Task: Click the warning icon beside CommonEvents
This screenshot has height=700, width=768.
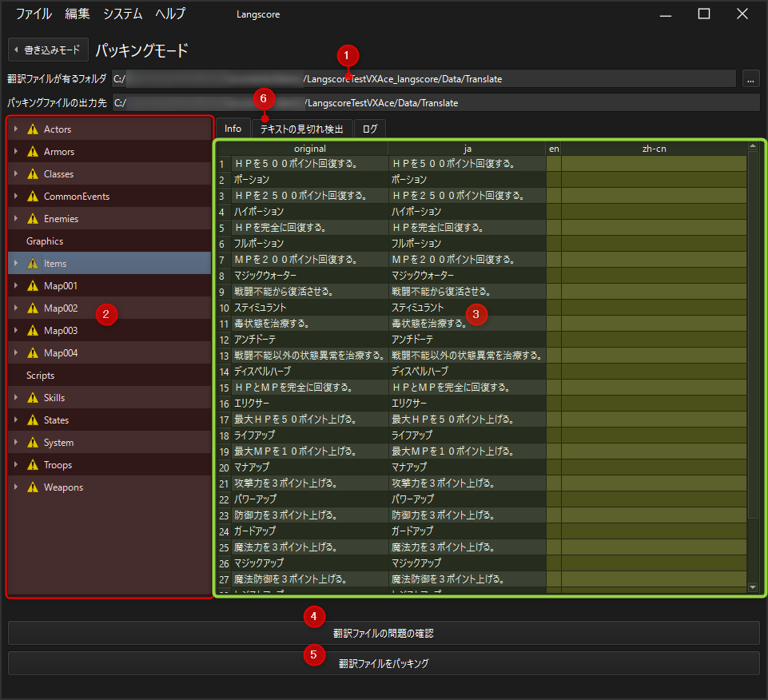Action: point(33,197)
